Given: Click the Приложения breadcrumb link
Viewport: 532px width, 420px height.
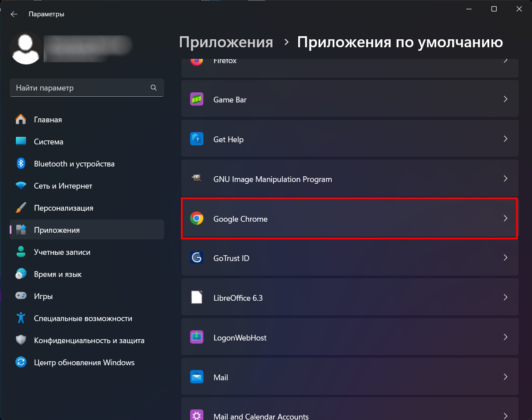Looking at the screenshot, I should click(226, 42).
